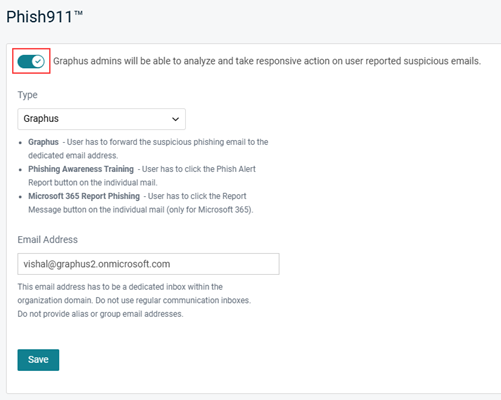Click the forward suspicious phishing email description
Image resolution: width=501 pixels, height=400 pixels.
[x=148, y=149]
